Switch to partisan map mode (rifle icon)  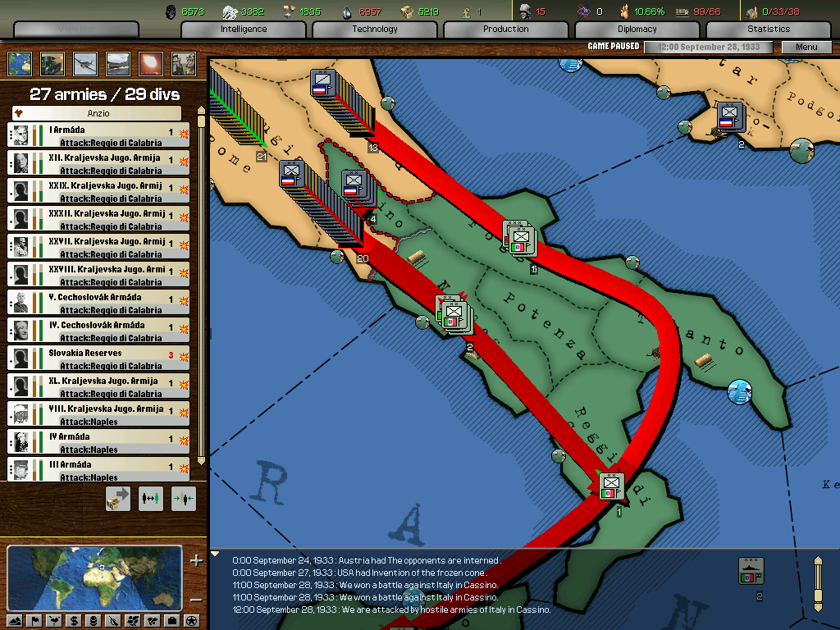(x=113, y=621)
